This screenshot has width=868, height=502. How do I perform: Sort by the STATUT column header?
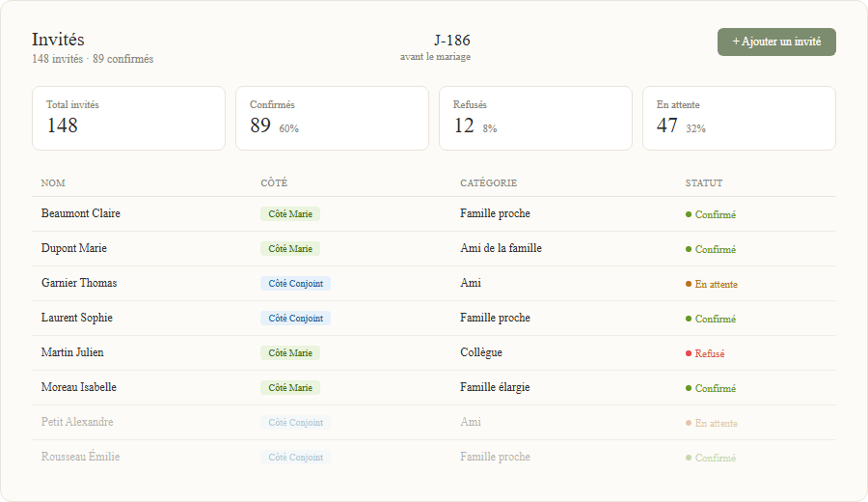(x=704, y=182)
